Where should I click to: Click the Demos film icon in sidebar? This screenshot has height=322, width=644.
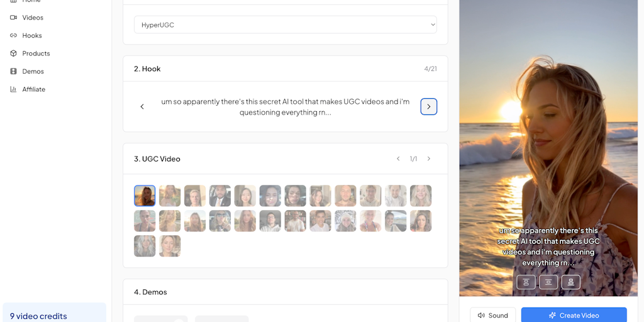[x=14, y=72]
